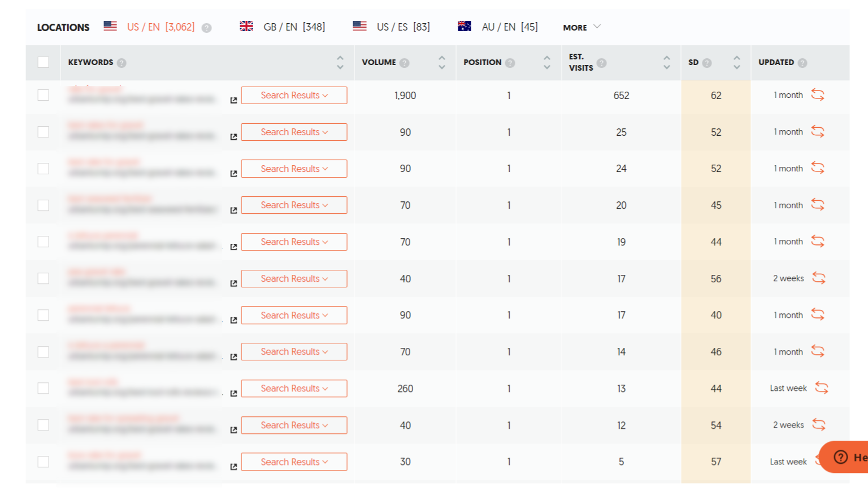Sort table by SD column

tap(736, 62)
